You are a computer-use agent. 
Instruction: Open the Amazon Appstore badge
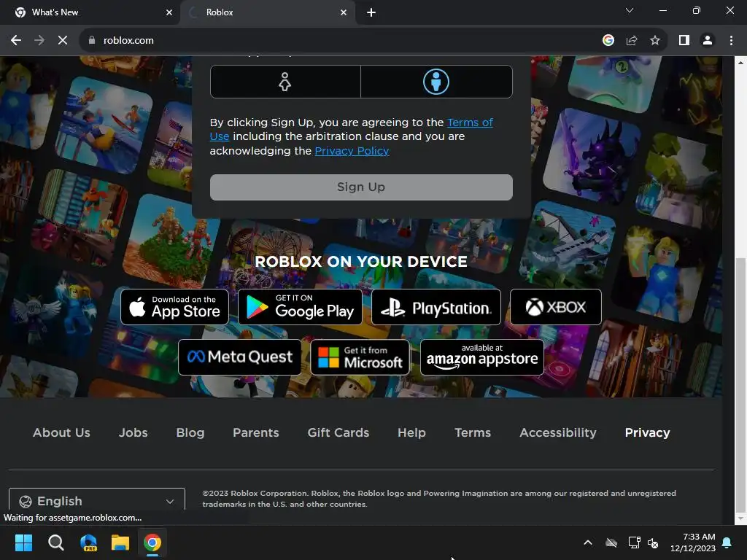[x=482, y=357]
